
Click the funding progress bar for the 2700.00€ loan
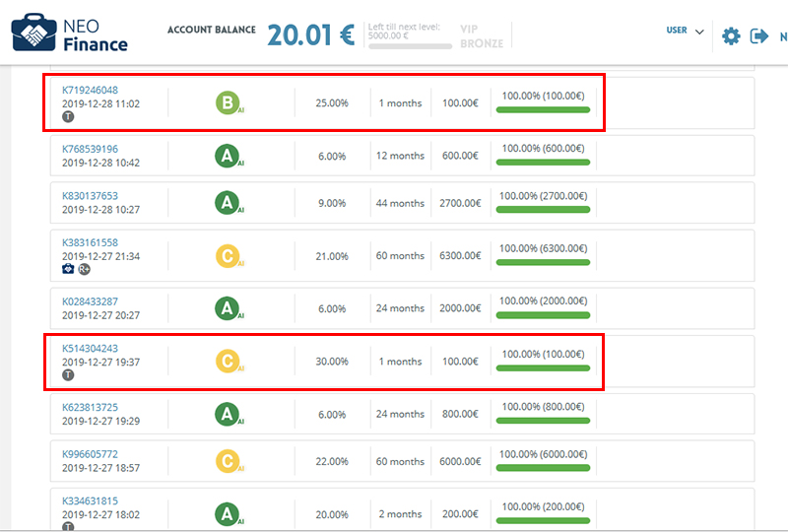543,209
